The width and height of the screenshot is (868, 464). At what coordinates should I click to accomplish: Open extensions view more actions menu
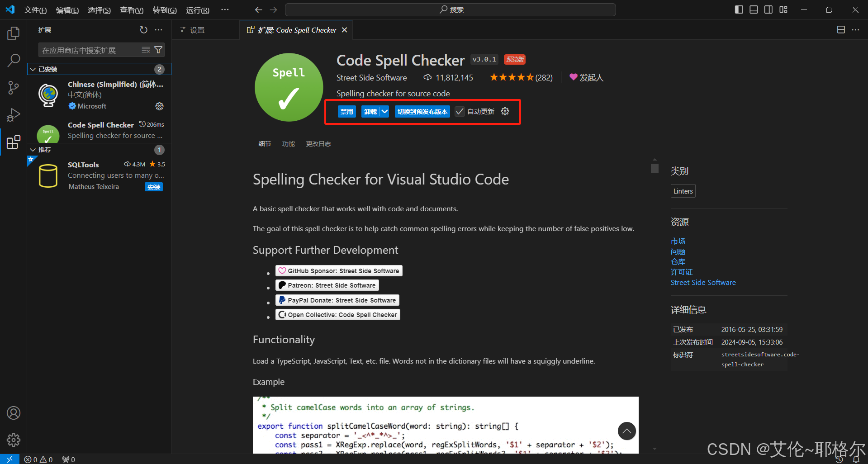pyautogui.click(x=158, y=30)
